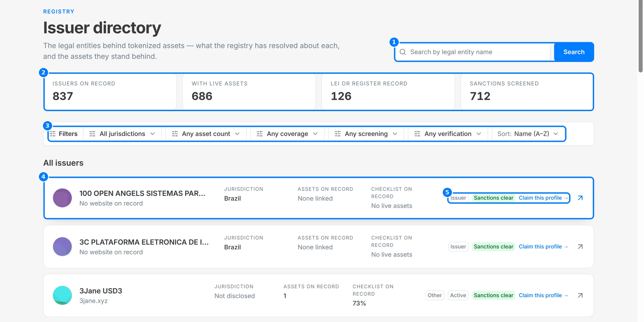Viewport: 644px width, 322px height.
Task: Click the Issuer tag on 100 OPEN ANGELS
Action: tap(458, 198)
